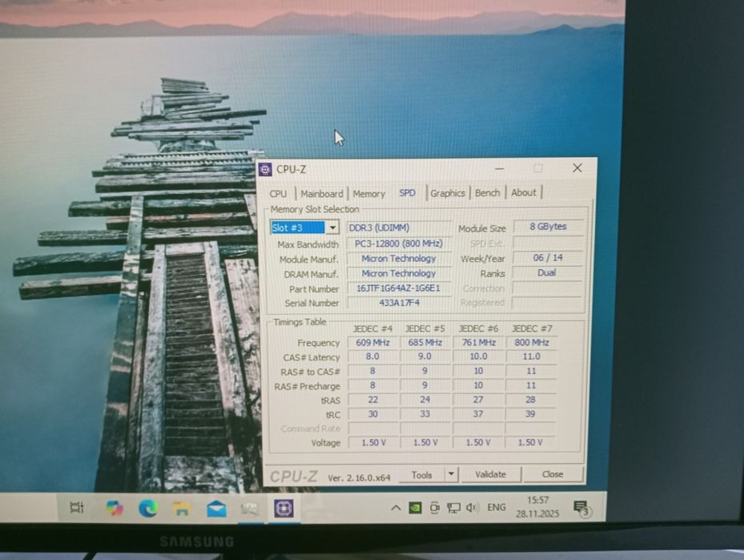Click the tRAS value 24
744x560 pixels.
(x=424, y=400)
